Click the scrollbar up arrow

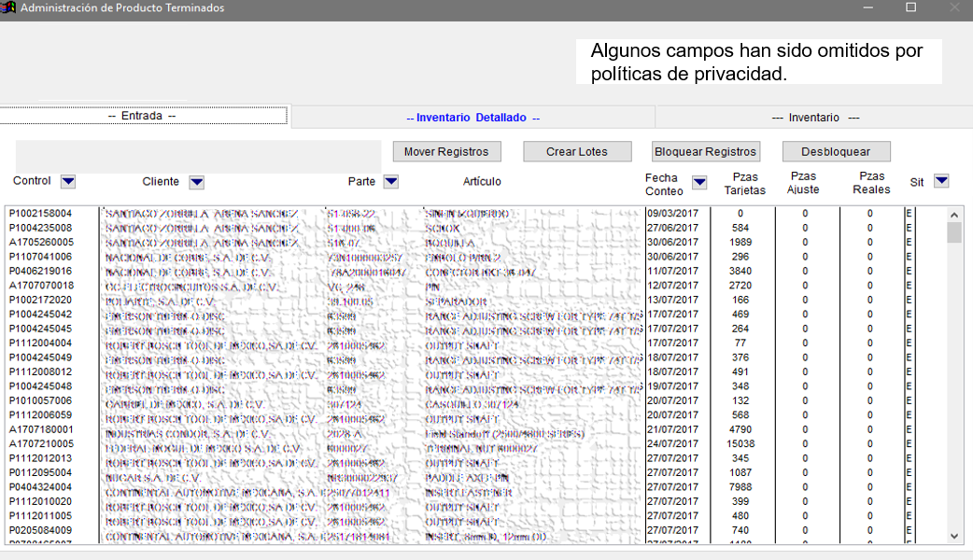tap(954, 214)
